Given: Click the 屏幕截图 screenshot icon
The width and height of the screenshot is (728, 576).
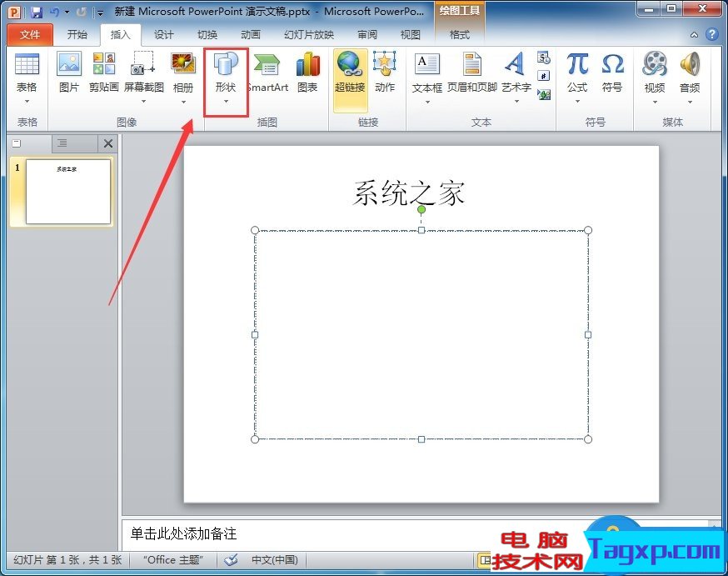Looking at the screenshot, I should point(143,64).
